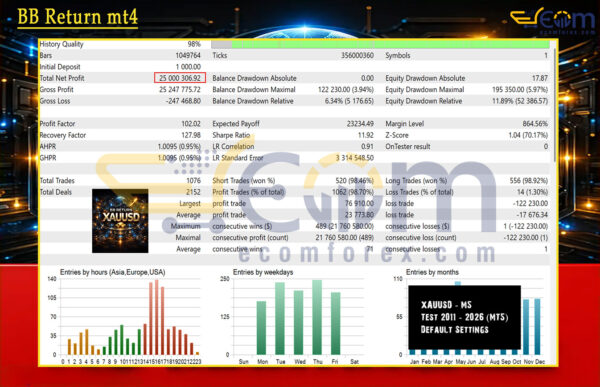600x387 pixels.
Task: Click the "Entries by weekdays" chart title
Action: pyautogui.click(x=263, y=272)
